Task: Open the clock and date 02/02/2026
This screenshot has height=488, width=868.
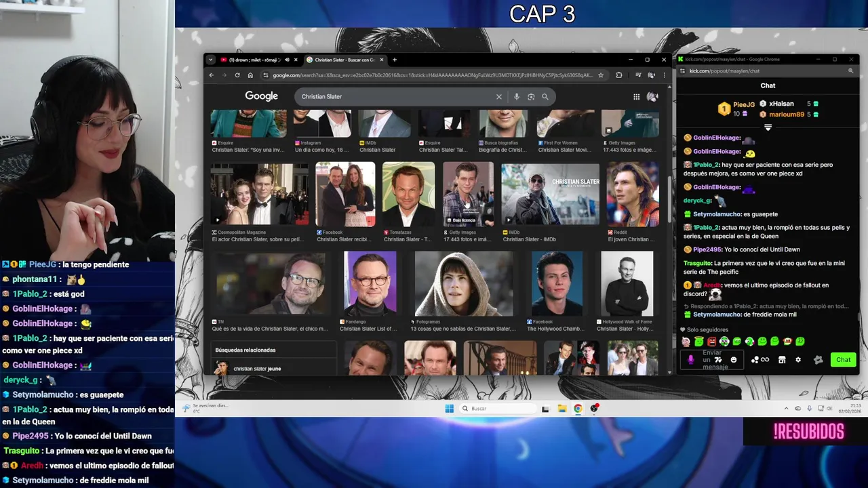Action: pyautogui.click(x=850, y=409)
